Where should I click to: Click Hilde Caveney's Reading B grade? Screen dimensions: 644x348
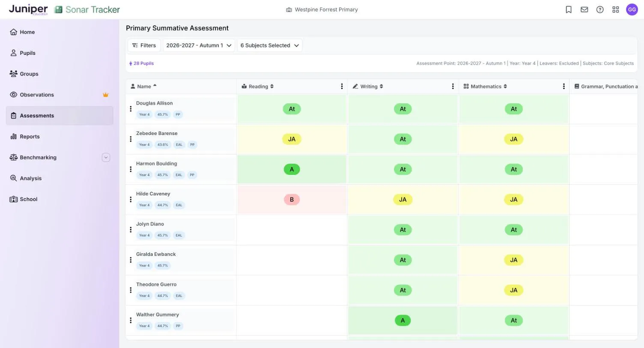click(292, 200)
